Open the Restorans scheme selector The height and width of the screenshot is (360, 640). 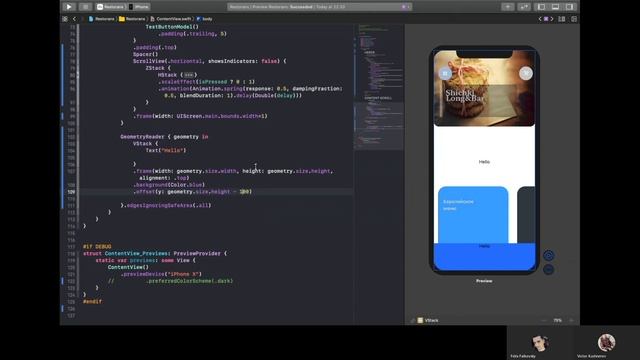(111, 7)
